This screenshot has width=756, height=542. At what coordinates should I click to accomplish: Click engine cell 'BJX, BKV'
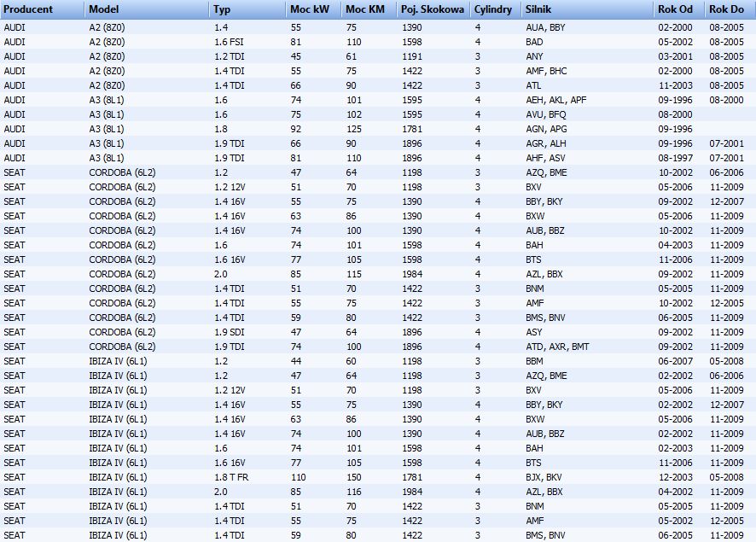click(x=544, y=477)
